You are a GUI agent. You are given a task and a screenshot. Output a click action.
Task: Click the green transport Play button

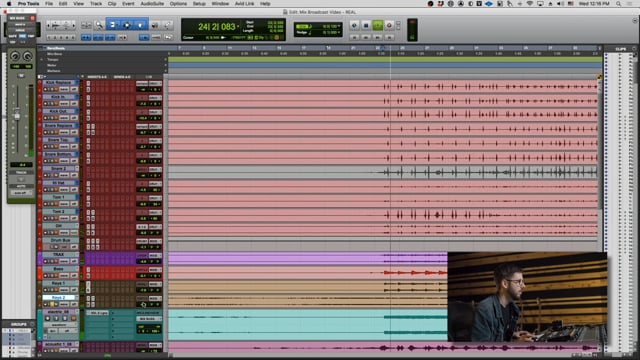coord(378,26)
